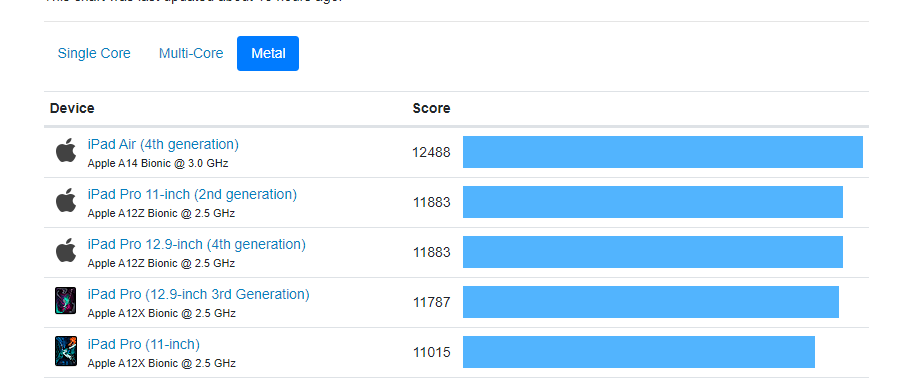
Task: Click the Score column header
Action: (431, 108)
